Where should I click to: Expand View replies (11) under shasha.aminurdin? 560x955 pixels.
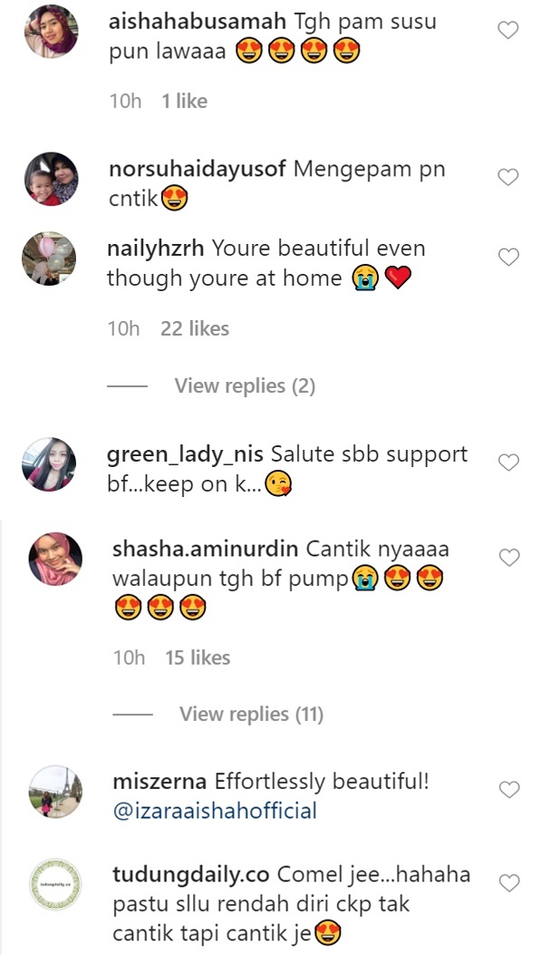[x=251, y=714]
